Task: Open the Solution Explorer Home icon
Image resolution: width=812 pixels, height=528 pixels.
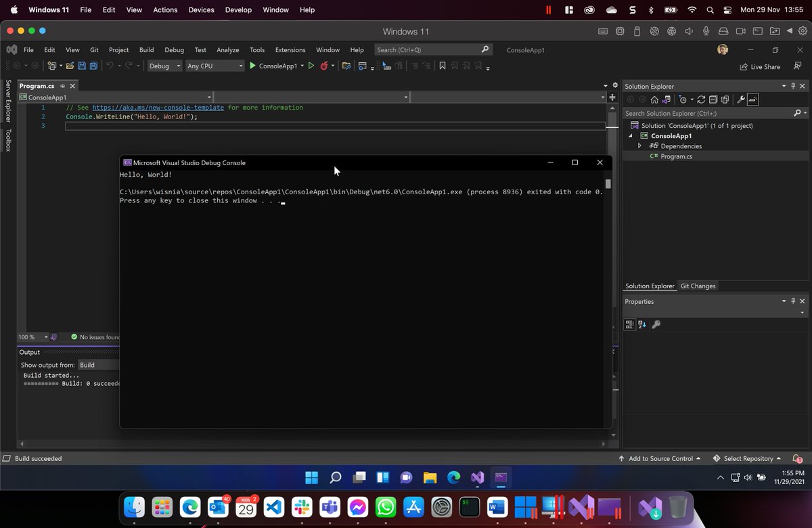Action: click(654, 100)
